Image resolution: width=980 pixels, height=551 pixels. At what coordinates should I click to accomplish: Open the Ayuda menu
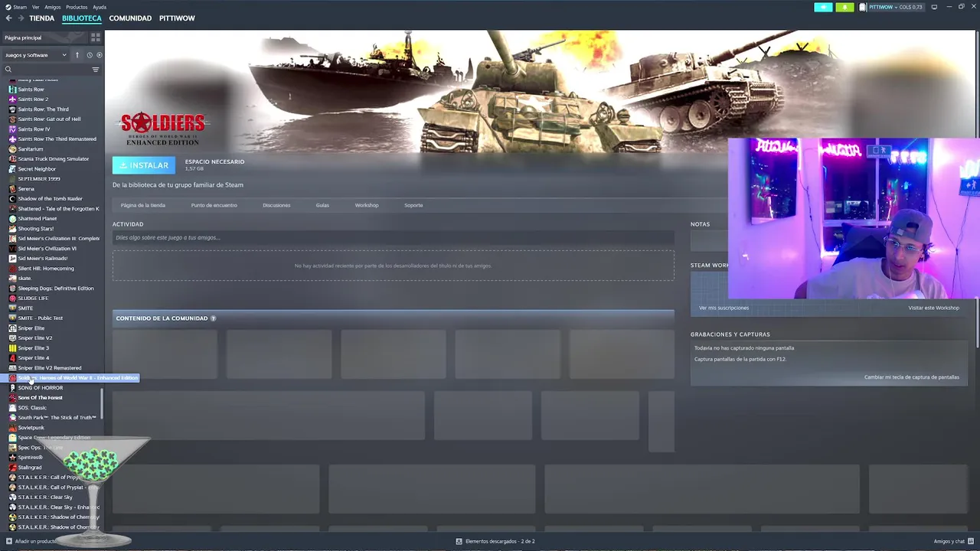pyautogui.click(x=100, y=7)
